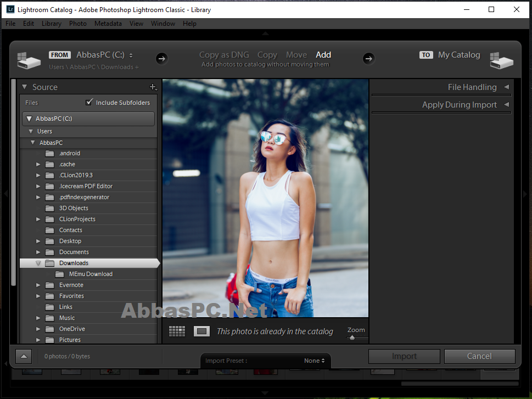
Task: Click the arrow before the TO destination
Action: point(368,58)
